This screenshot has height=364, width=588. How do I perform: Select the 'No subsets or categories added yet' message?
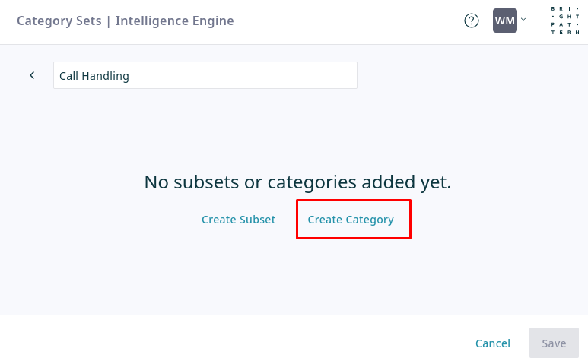297,182
